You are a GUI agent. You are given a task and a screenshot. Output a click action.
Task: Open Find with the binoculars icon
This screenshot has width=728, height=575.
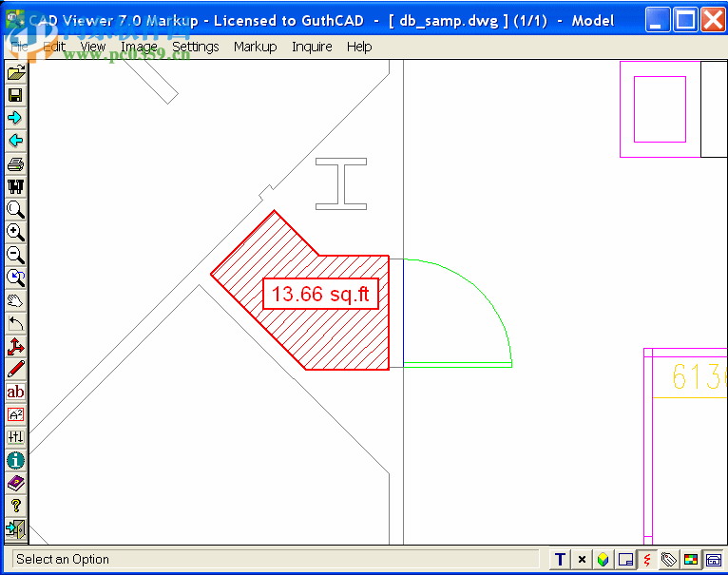pyautogui.click(x=16, y=186)
